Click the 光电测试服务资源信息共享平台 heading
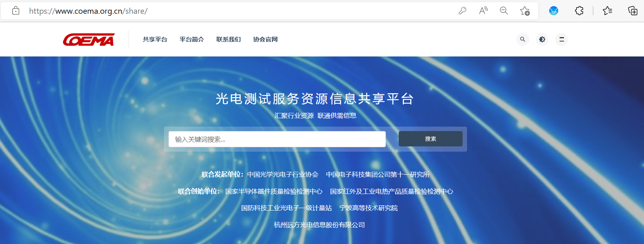The width and height of the screenshot is (644, 244). point(315,99)
